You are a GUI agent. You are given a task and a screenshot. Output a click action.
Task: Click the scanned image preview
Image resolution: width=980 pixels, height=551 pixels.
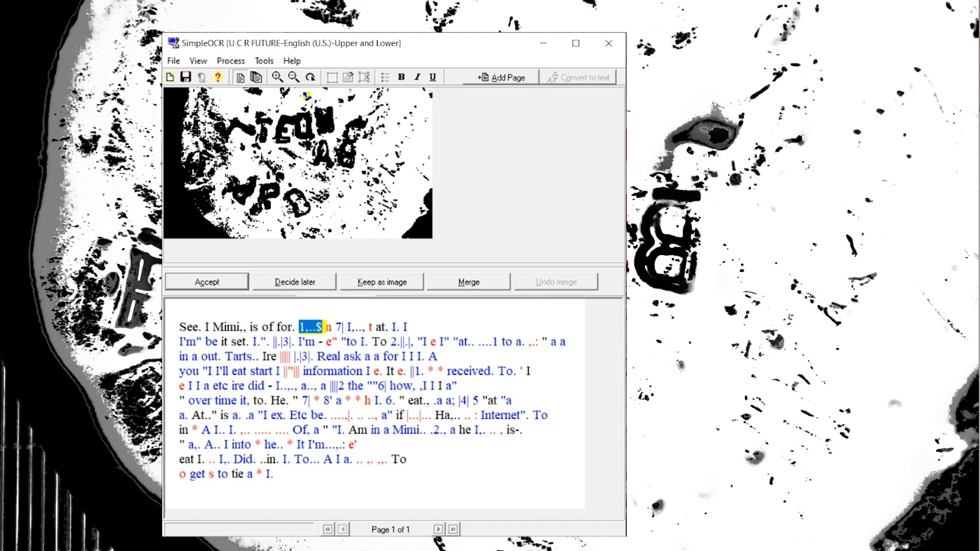(x=298, y=163)
